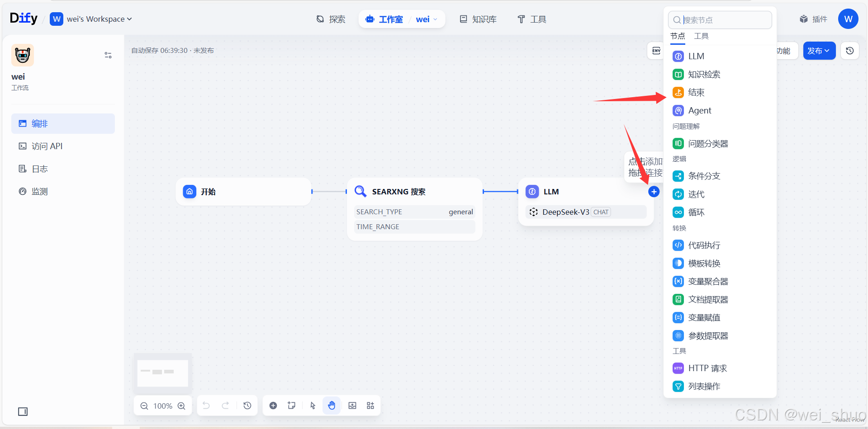Click the TIME_RANGE row
This screenshot has width=868, height=429.
pos(414,226)
